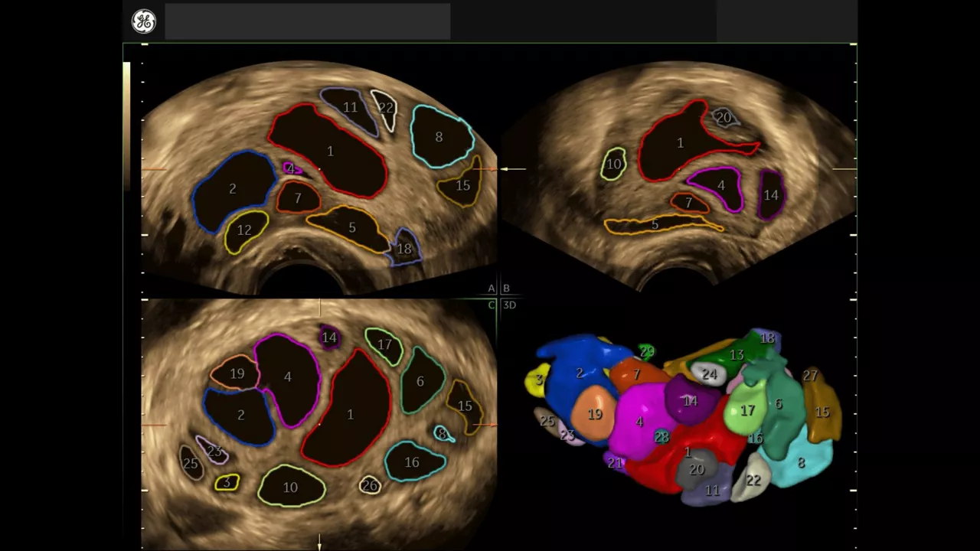Select the A plane quadrant label

(492, 289)
